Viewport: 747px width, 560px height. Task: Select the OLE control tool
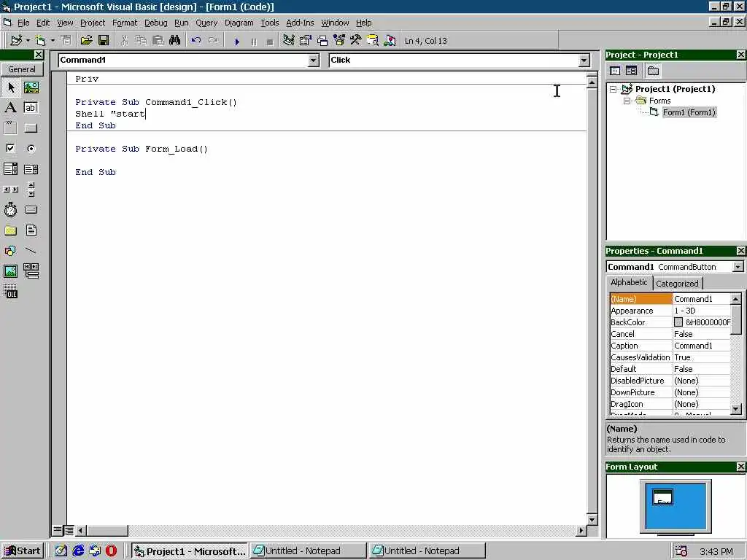click(x=10, y=292)
